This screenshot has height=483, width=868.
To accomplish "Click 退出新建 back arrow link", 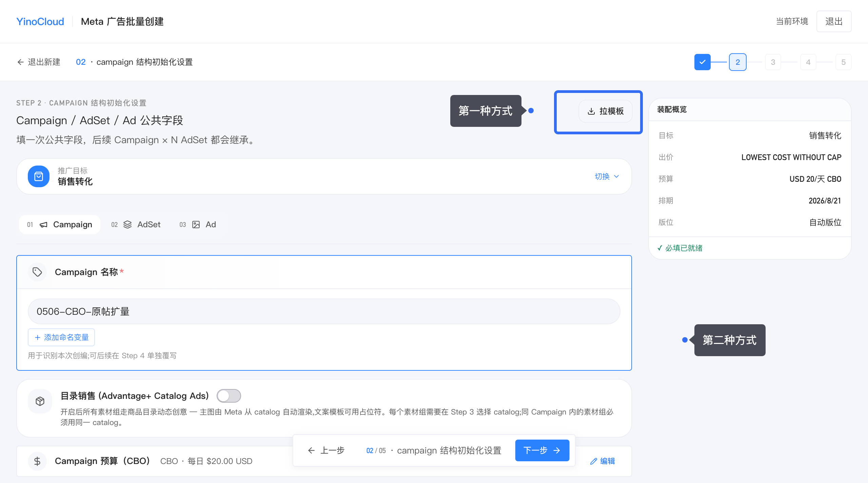I will pos(39,62).
